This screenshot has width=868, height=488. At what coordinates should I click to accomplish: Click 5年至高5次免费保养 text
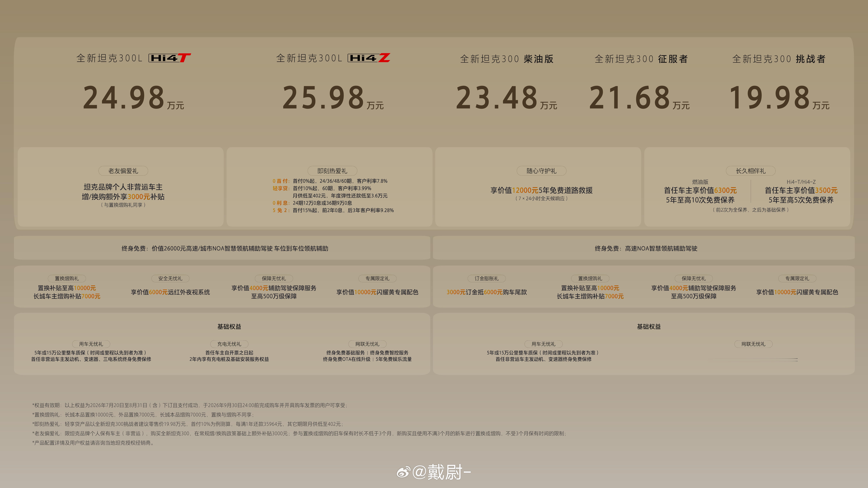801,200
